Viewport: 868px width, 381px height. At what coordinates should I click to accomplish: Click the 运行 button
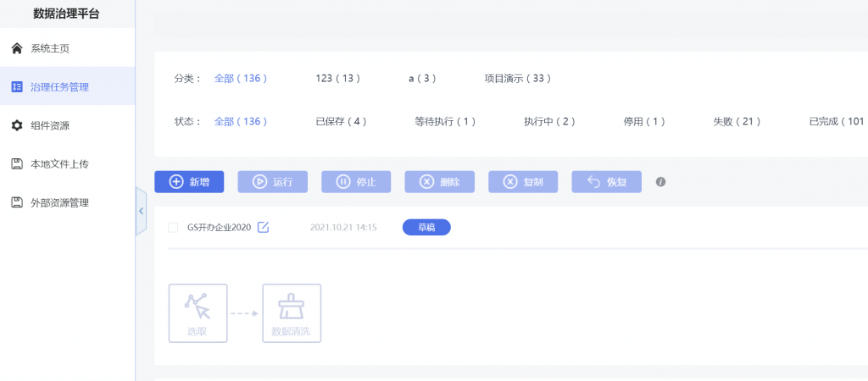pos(273,182)
